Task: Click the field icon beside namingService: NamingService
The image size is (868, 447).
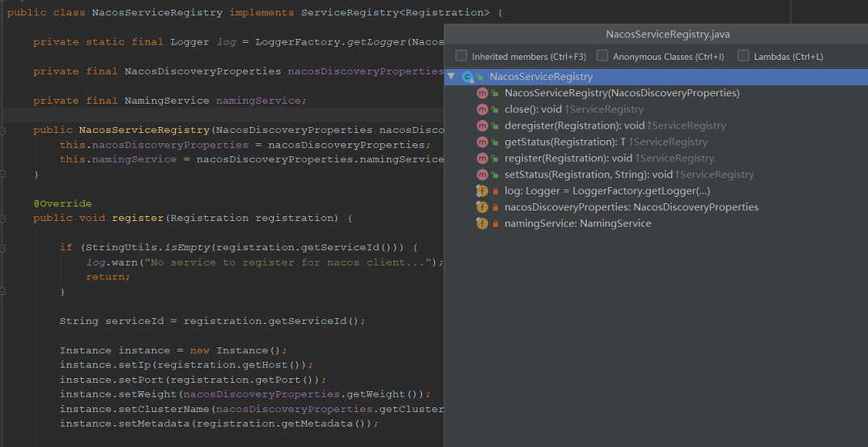Action: [x=482, y=223]
